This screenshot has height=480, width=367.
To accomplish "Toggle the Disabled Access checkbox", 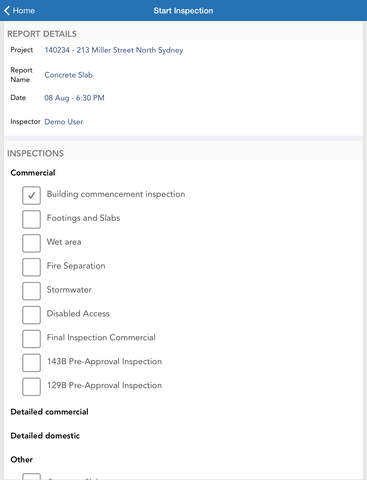I will tap(31, 315).
